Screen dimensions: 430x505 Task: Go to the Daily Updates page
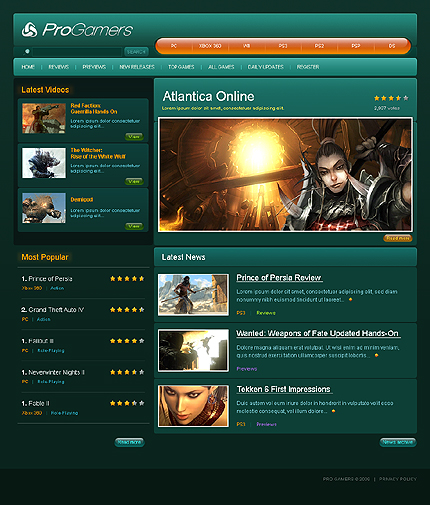266,67
